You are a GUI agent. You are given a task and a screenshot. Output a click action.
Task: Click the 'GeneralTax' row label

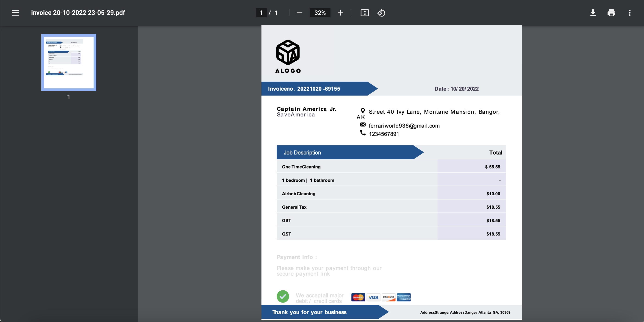(294, 207)
